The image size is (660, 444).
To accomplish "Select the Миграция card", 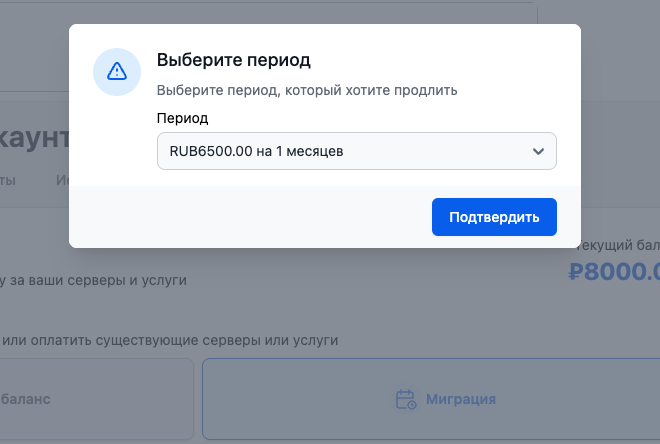I will click(x=430, y=398).
